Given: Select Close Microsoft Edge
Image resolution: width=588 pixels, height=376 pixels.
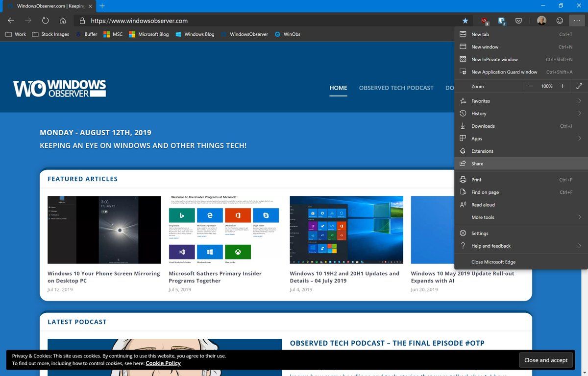Looking at the screenshot, I should 521,262.
